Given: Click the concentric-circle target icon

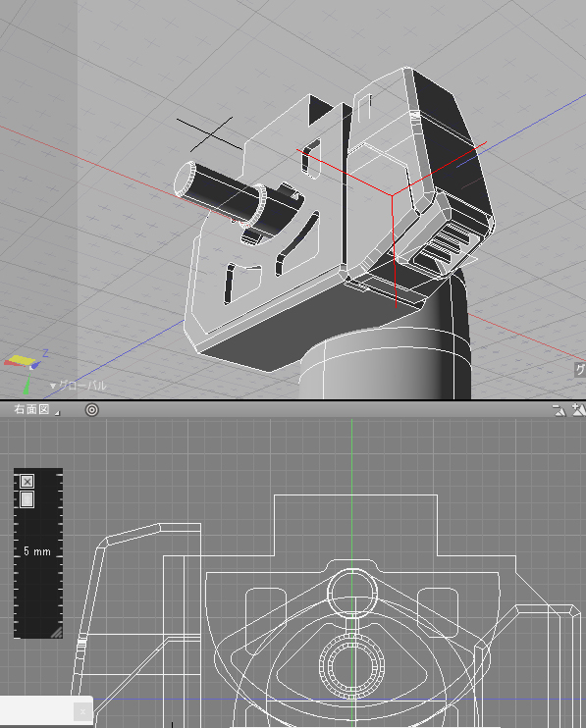Looking at the screenshot, I should pyautogui.click(x=92, y=410).
